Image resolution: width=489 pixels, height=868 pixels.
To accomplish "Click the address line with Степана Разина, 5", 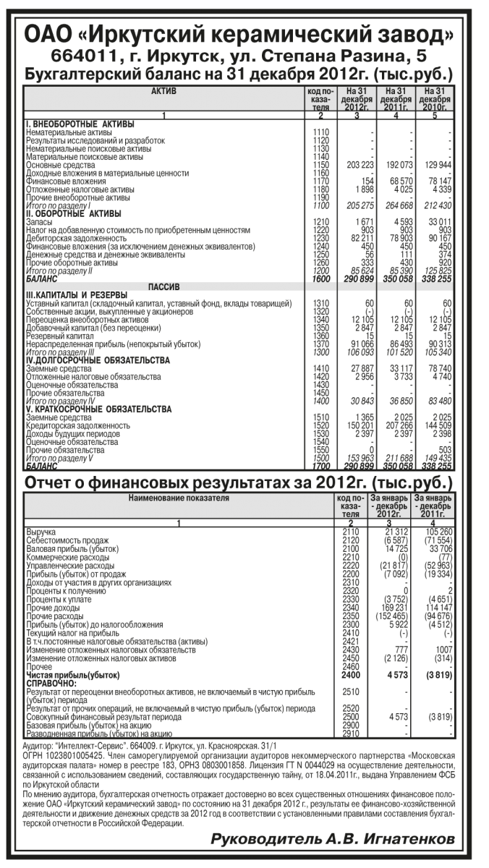I will click(244, 57).
